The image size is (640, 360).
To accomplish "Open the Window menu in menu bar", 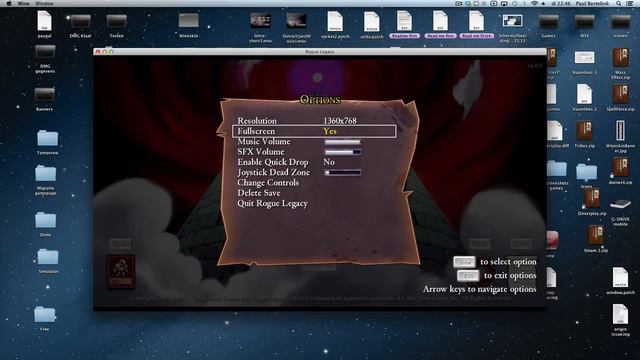I will (44, 3).
